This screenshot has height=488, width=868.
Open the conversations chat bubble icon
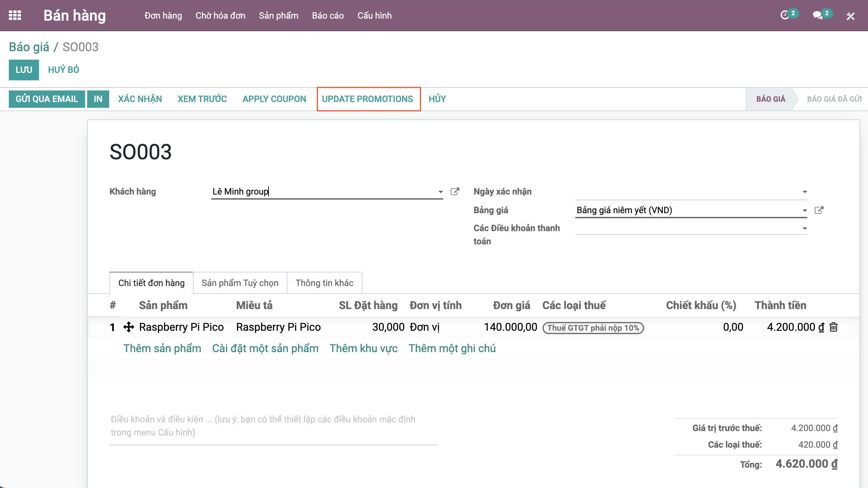(x=817, y=15)
